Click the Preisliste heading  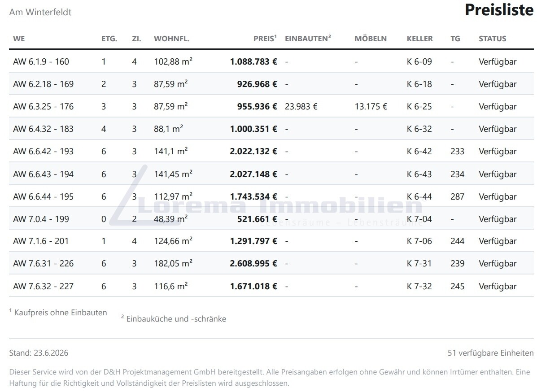coord(499,9)
